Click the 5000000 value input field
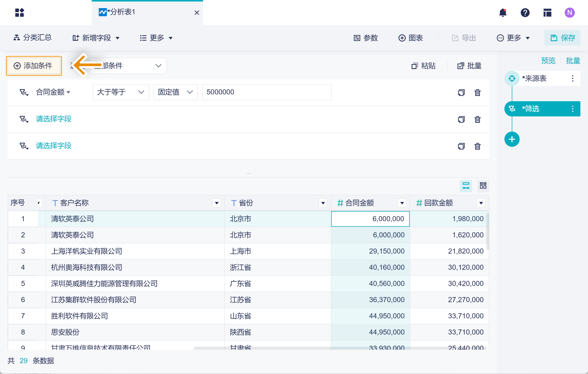The width and height of the screenshot is (588, 374). (266, 92)
